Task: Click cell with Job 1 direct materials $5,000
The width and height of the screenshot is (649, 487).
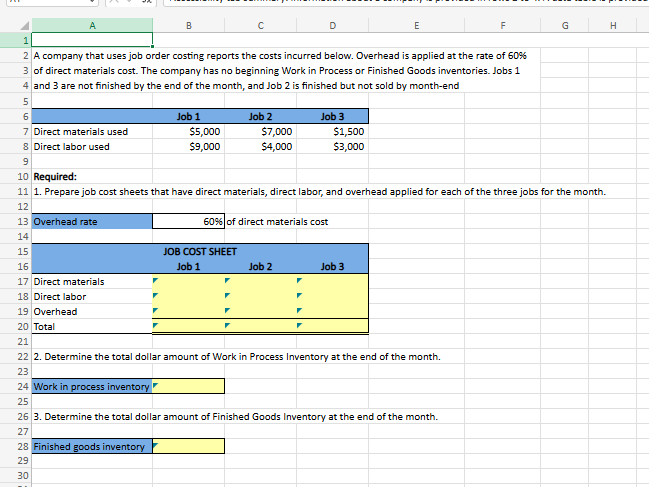Action: pos(189,132)
